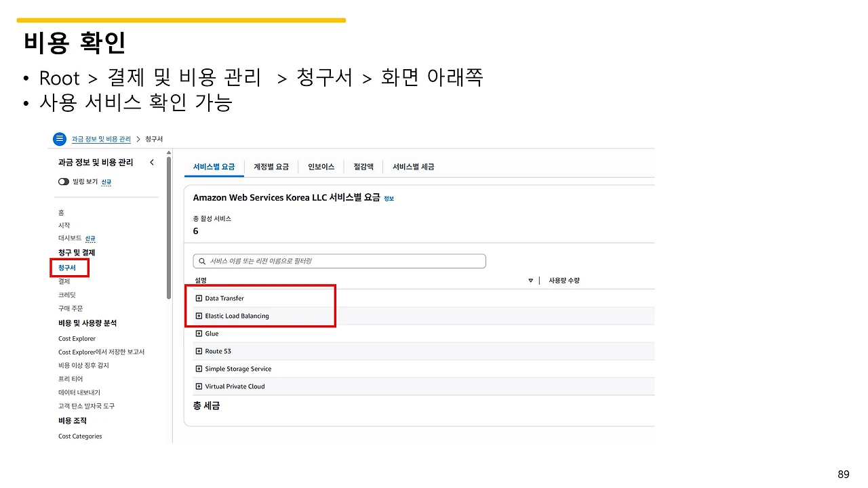Expand the Virtual Private Cloud row
868x488 pixels.
pyautogui.click(x=198, y=386)
